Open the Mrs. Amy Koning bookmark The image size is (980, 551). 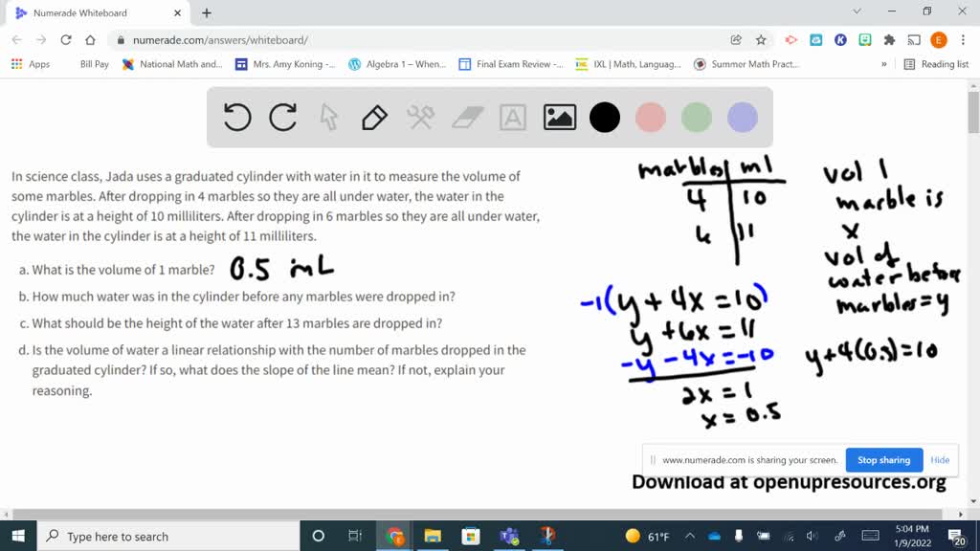click(x=285, y=64)
